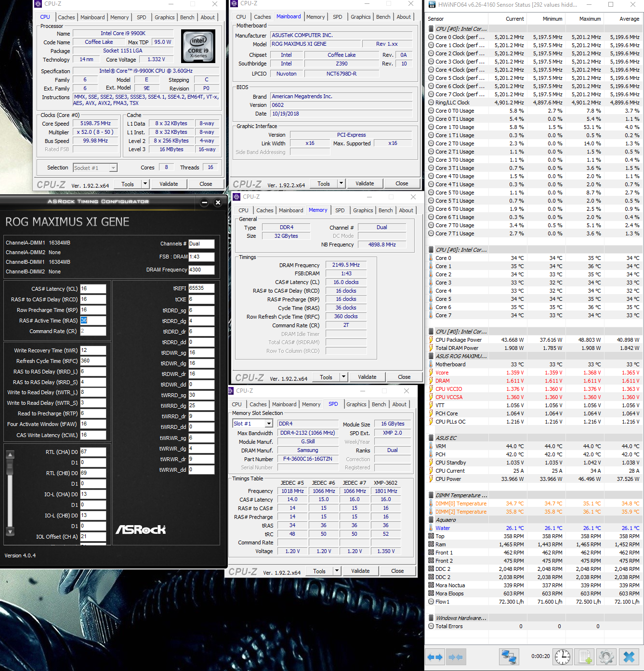Click Tools button in top-left CPU-Z window
The image size is (644, 671).
click(128, 184)
